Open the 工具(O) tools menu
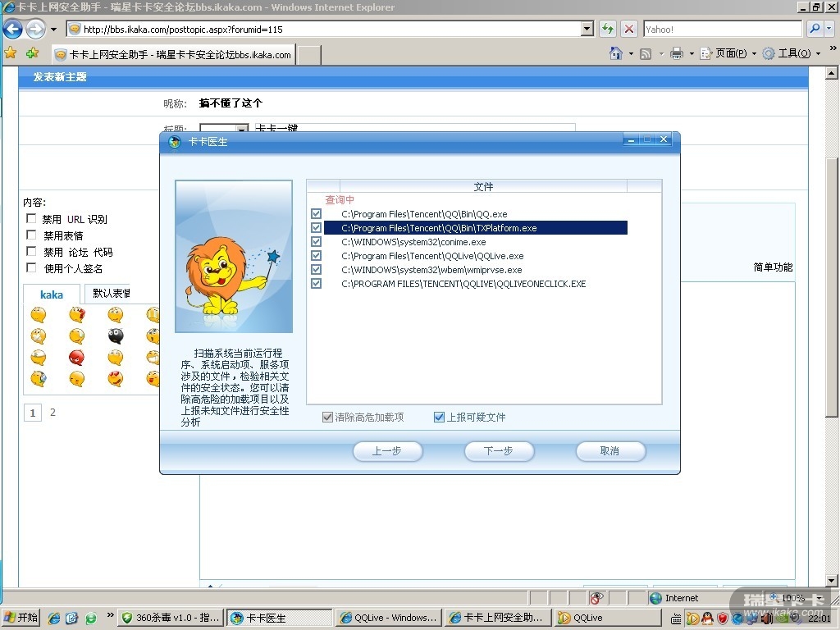The height and width of the screenshot is (630, 840). (792, 53)
